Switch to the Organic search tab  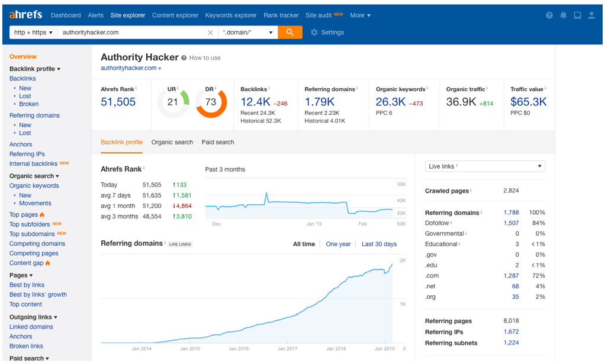coord(172,142)
